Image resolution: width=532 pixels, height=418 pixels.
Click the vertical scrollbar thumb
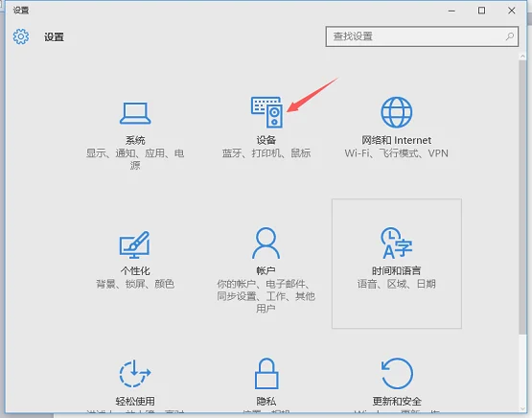point(522,197)
